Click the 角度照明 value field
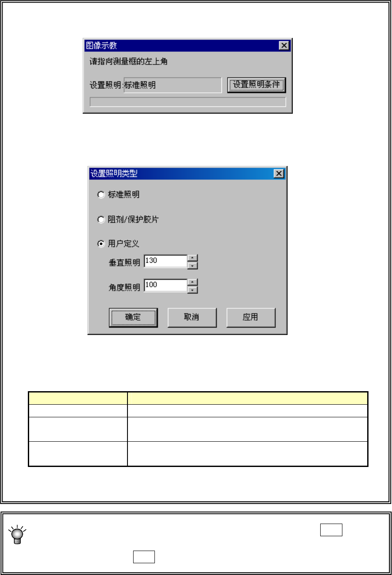 pos(166,285)
